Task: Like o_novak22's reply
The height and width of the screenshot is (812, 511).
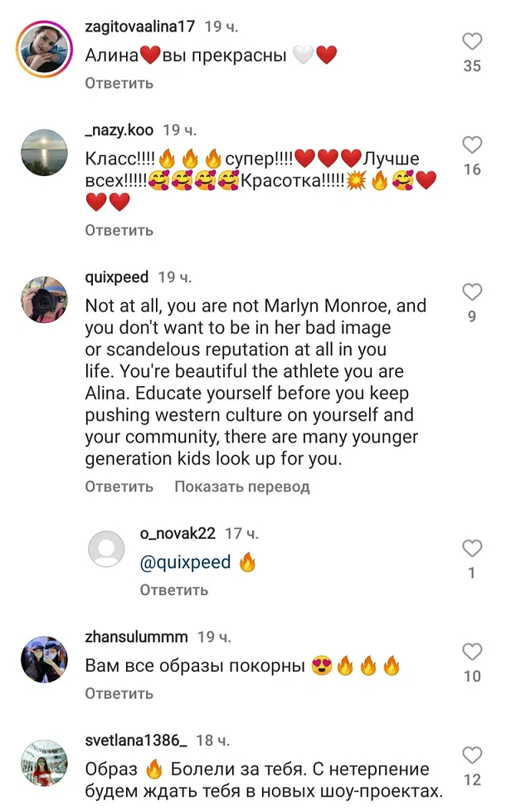Action: coord(472,548)
